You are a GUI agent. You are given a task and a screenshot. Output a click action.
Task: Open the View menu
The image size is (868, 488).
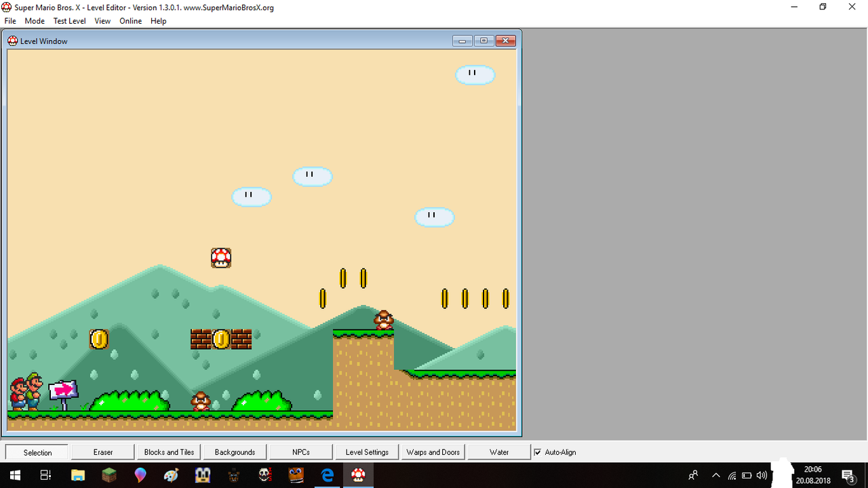102,21
